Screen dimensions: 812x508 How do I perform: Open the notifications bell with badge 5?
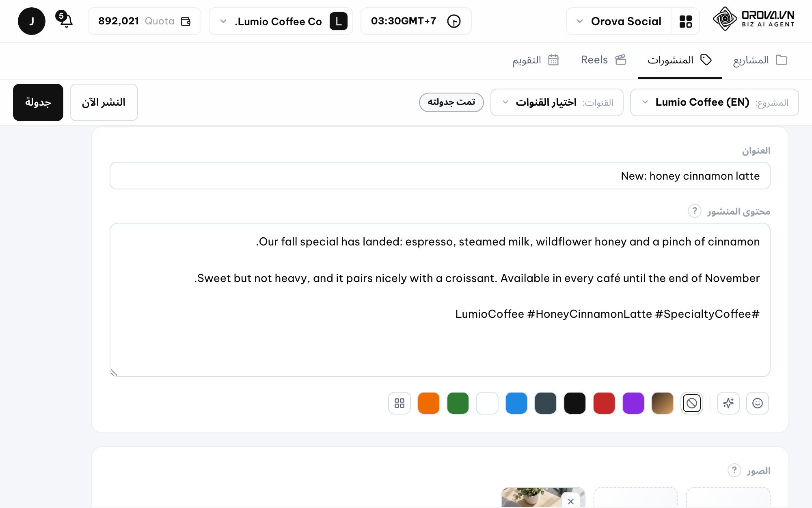[x=65, y=20]
